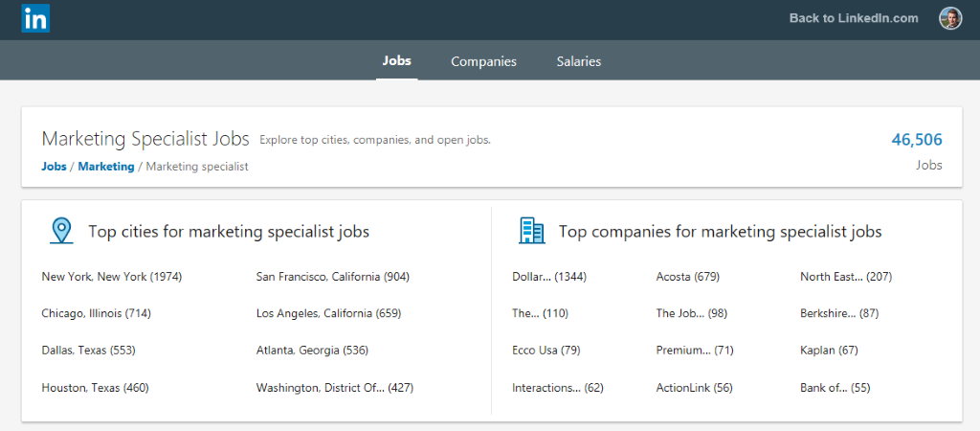Click the LinkedIn logo icon
Viewport: 980px width, 431px height.
pyautogui.click(x=35, y=19)
